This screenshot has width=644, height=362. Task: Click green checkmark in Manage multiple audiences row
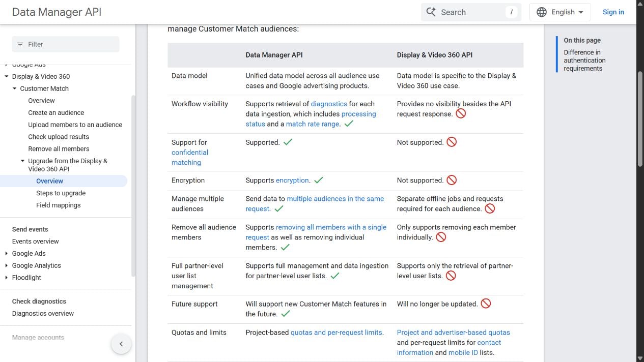(x=279, y=208)
